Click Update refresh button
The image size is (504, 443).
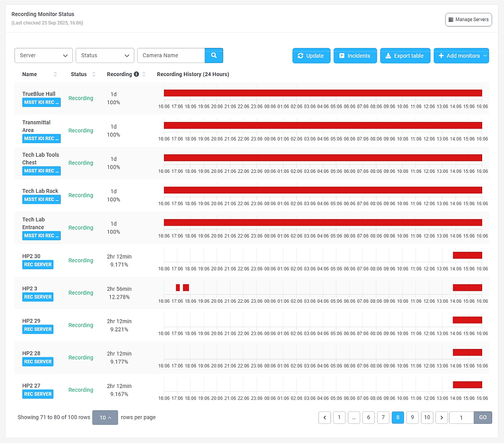pyautogui.click(x=311, y=56)
